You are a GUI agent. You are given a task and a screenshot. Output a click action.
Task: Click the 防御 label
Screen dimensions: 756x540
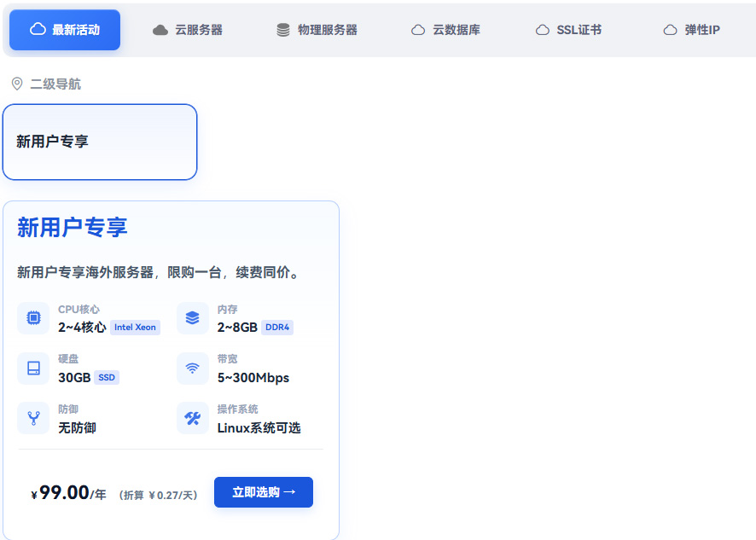point(68,409)
